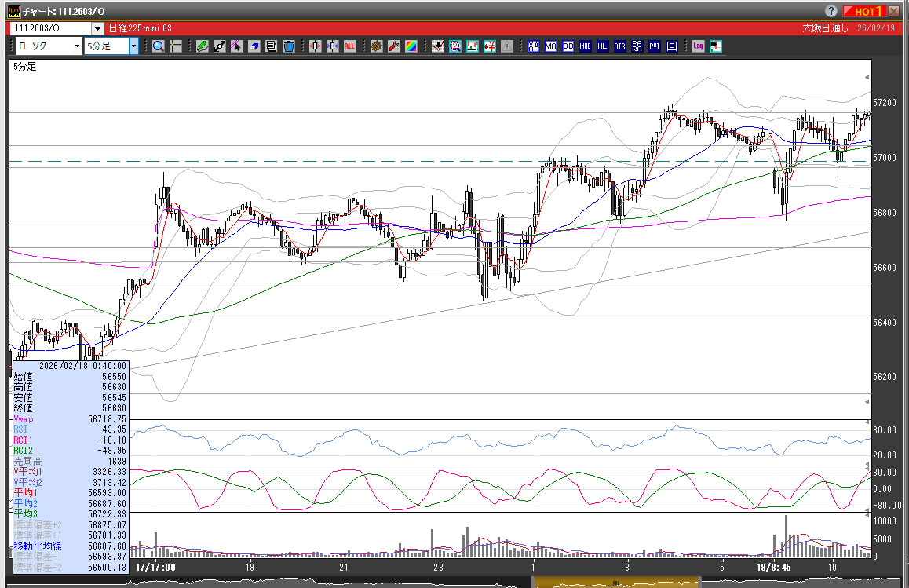
Task: Enable the HL indicator button
Action: [602, 46]
